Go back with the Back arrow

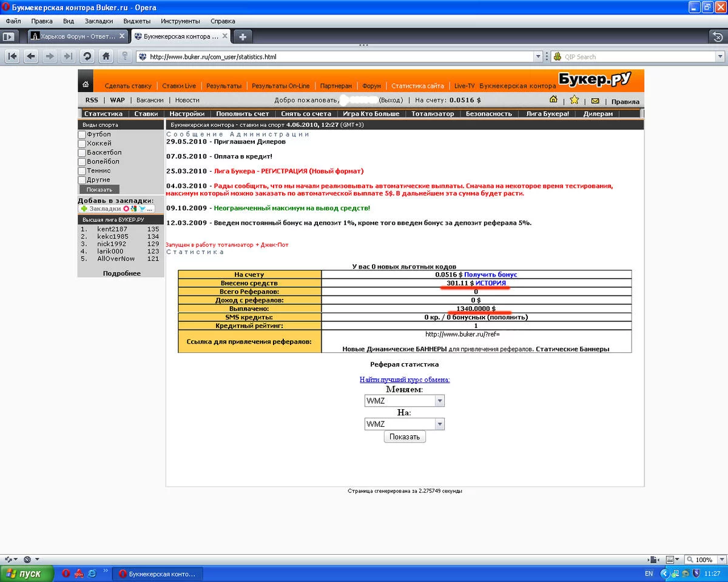pos(31,56)
